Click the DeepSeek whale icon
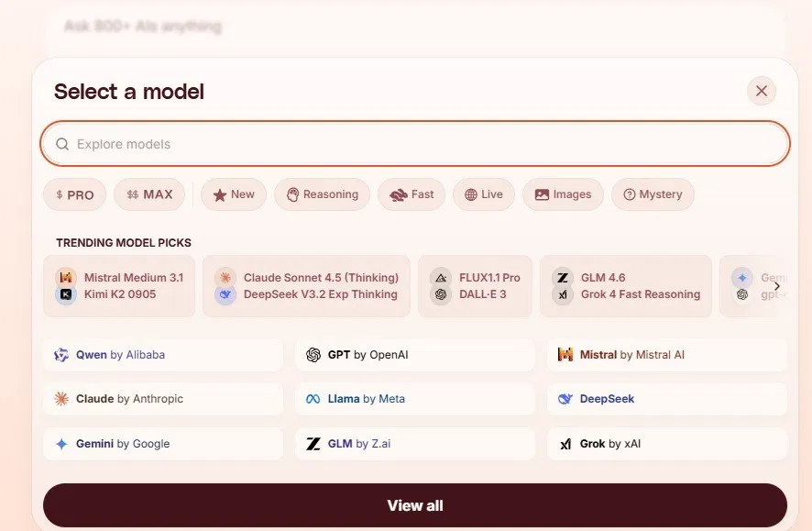The height and width of the screenshot is (531, 812). coord(565,399)
